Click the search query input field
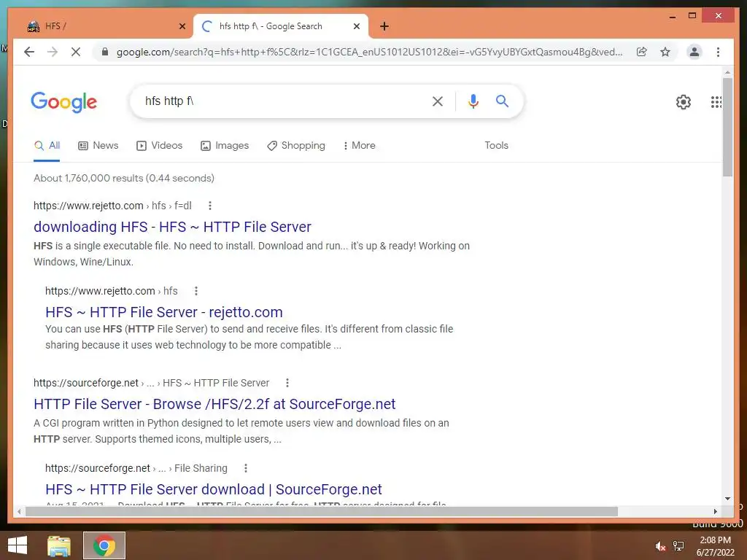This screenshot has height=560, width=747. [281, 101]
